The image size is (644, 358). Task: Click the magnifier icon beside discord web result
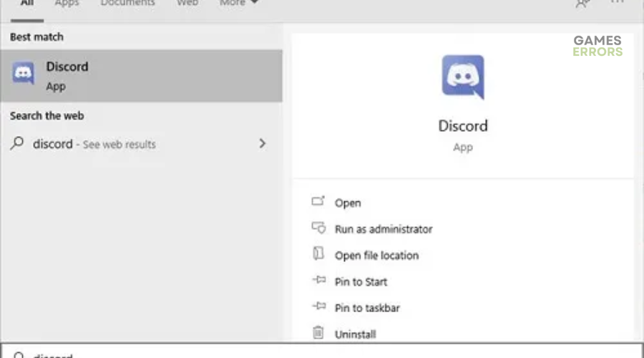click(17, 143)
